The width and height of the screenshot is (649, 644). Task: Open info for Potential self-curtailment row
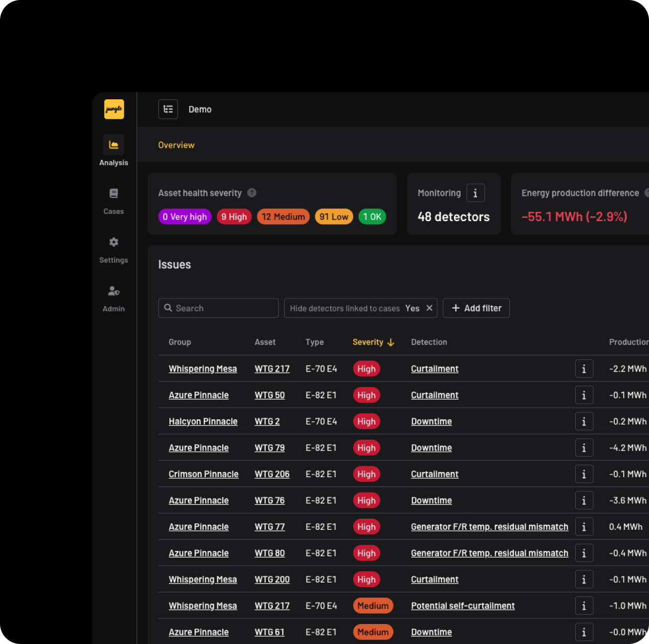click(584, 606)
